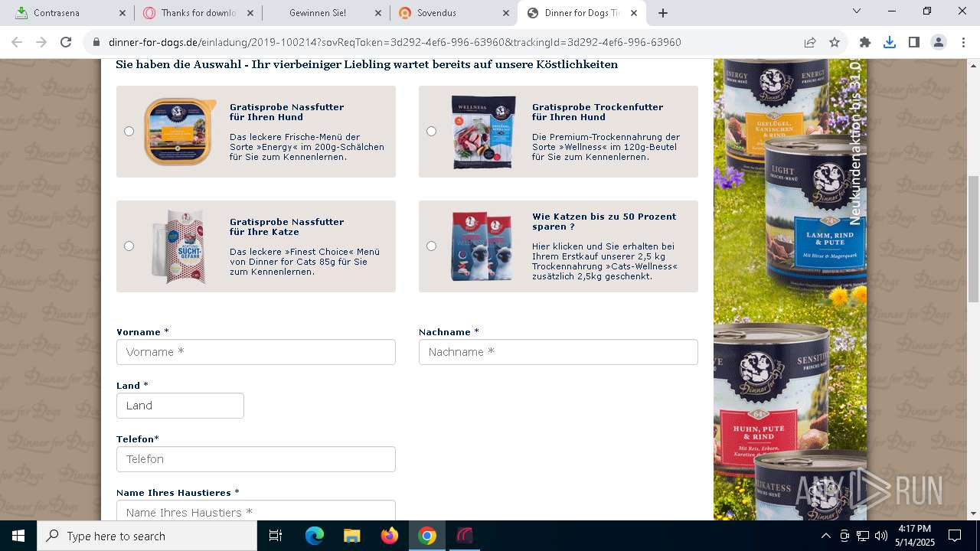The height and width of the screenshot is (551, 980).
Task: Close the Gewinnen Sie! tab
Action: coord(378,13)
